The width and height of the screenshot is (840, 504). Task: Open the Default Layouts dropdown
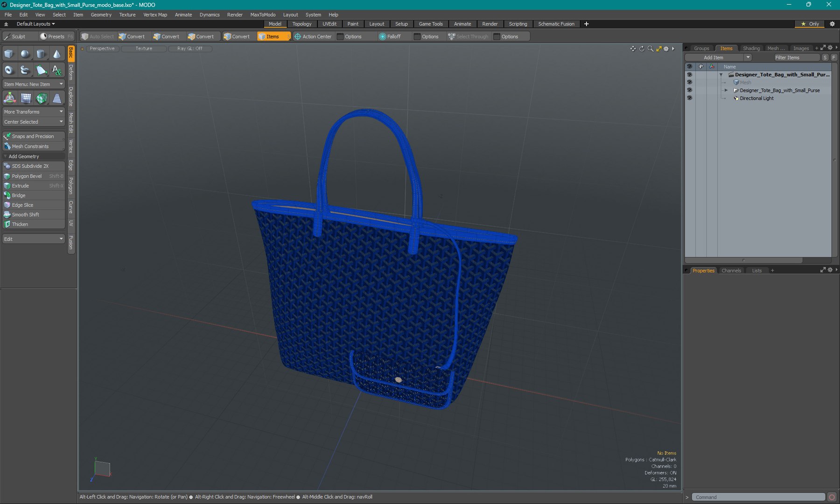35,24
